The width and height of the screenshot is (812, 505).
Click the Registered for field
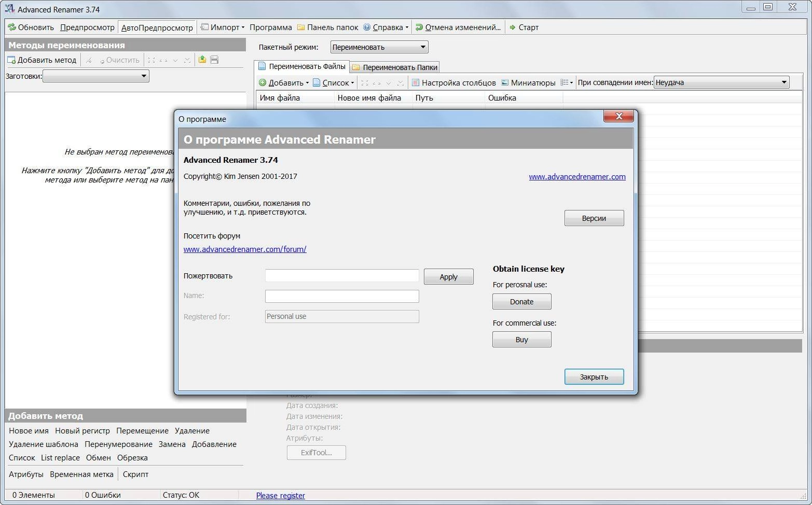tap(342, 316)
